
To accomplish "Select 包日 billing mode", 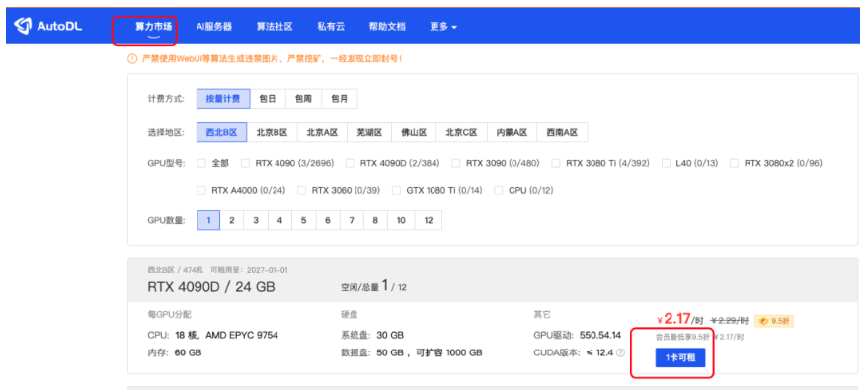I will pyautogui.click(x=268, y=99).
